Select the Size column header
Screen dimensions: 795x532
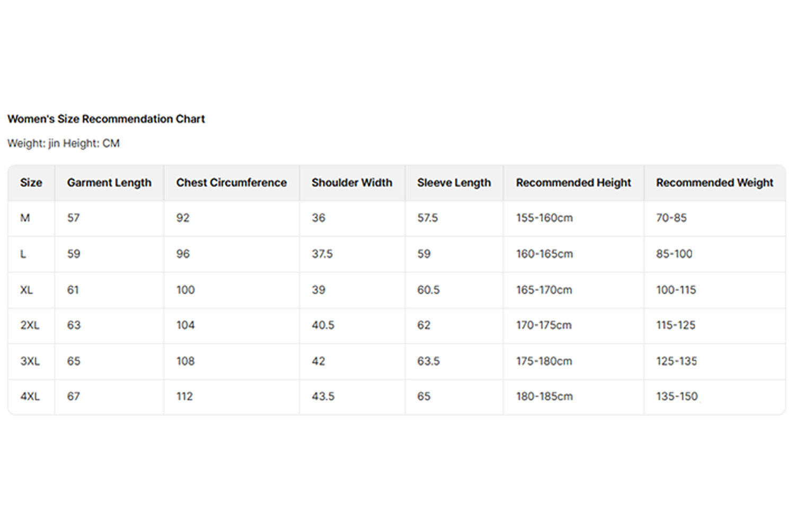point(31,183)
